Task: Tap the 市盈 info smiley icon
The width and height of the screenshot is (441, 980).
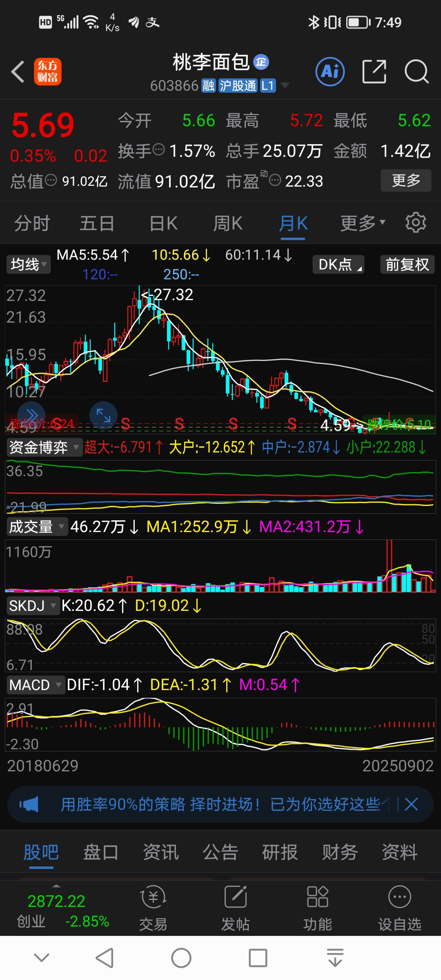Action: pos(275,180)
